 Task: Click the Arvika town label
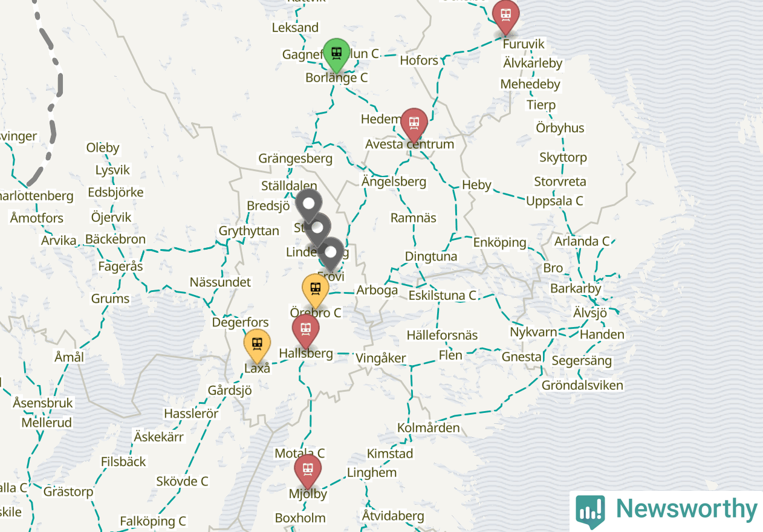(x=59, y=241)
